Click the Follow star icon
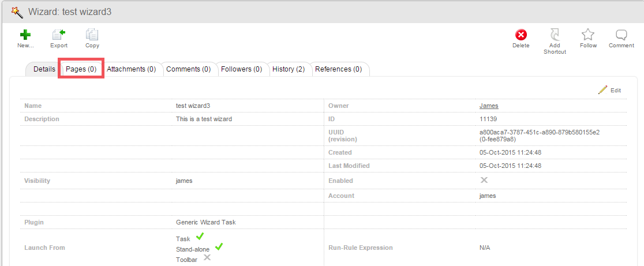Image resolution: width=644 pixels, height=266 pixels. click(x=588, y=35)
